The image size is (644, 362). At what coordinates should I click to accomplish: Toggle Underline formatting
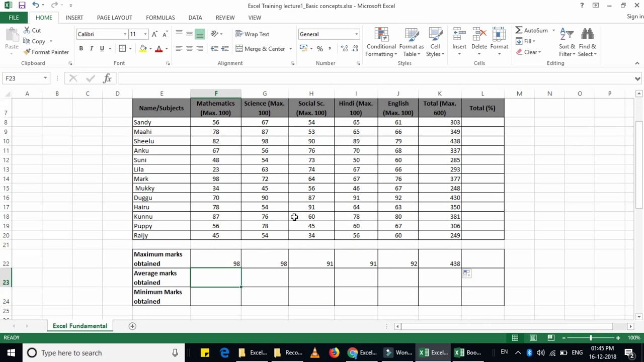pyautogui.click(x=102, y=49)
